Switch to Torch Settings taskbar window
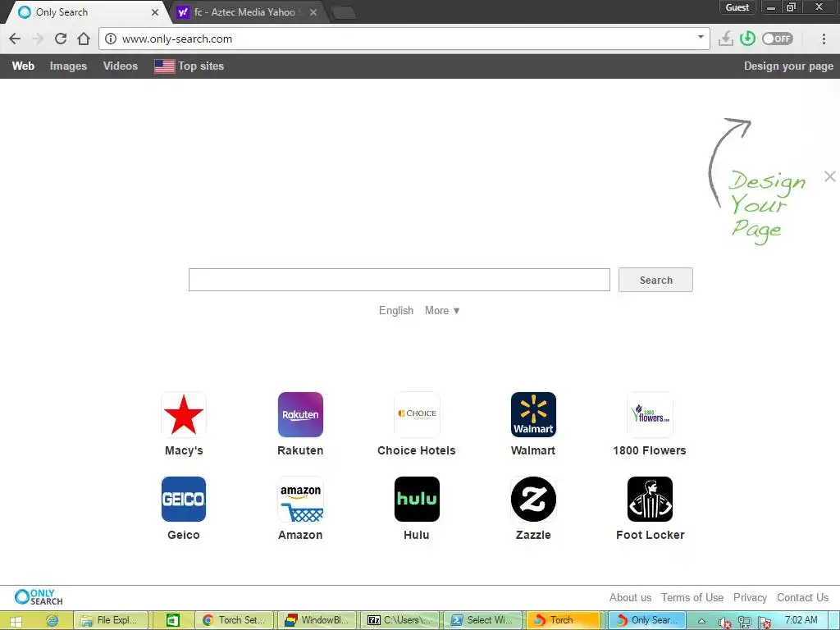This screenshot has width=840, height=630. point(235,620)
